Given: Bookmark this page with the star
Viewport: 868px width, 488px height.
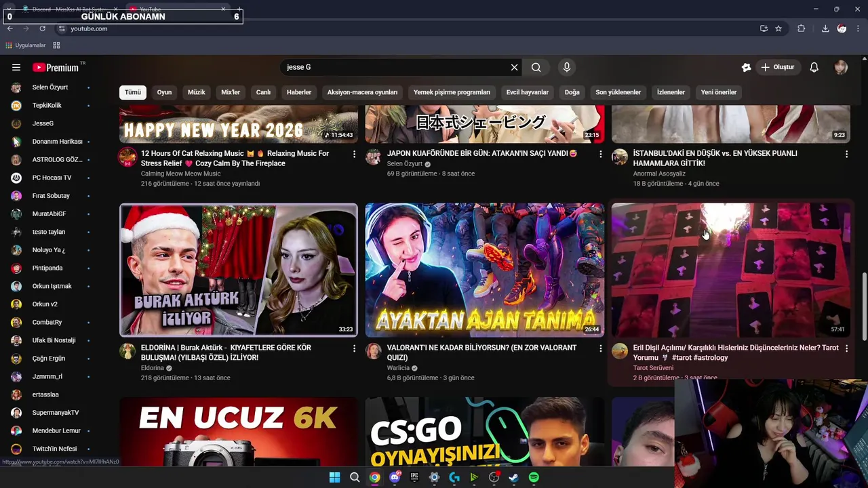Looking at the screenshot, I should tap(778, 28).
